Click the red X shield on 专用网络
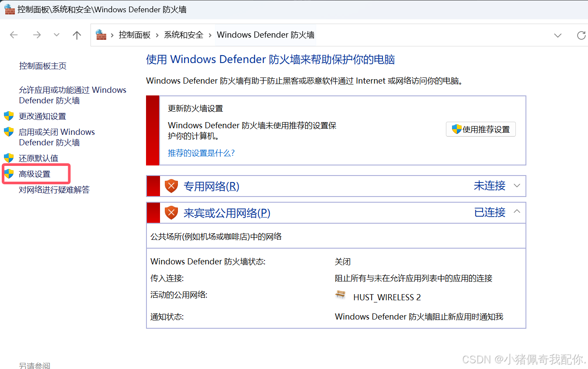 pyautogui.click(x=171, y=186)
